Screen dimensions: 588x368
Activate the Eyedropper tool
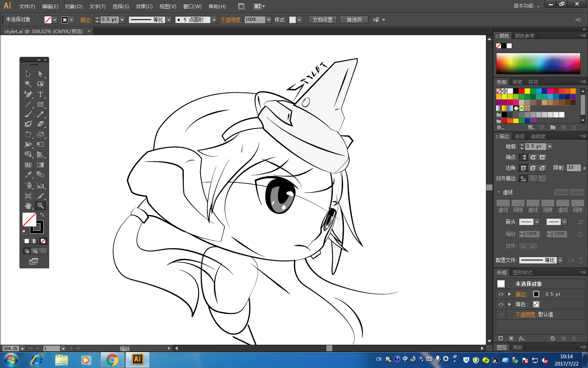point(28,175)
